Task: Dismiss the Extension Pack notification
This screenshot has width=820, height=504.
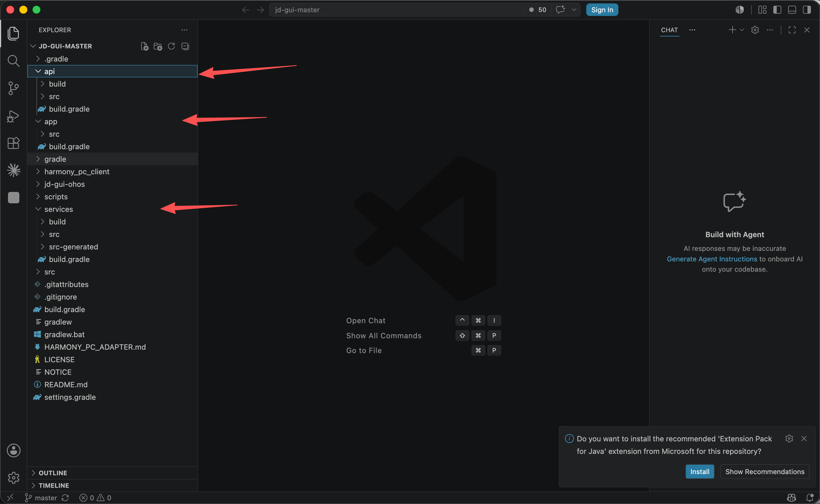Action: [804, 438]
